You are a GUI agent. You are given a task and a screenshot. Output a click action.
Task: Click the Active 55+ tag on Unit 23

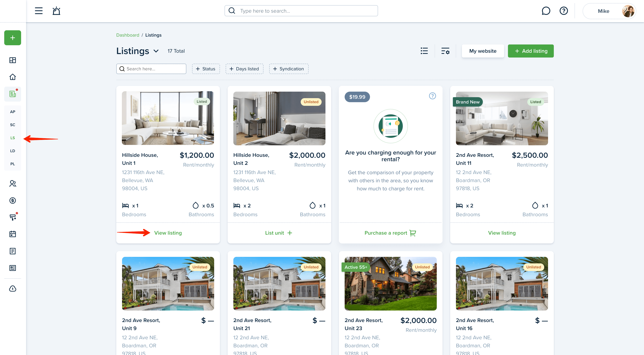[x=356, y=267]
